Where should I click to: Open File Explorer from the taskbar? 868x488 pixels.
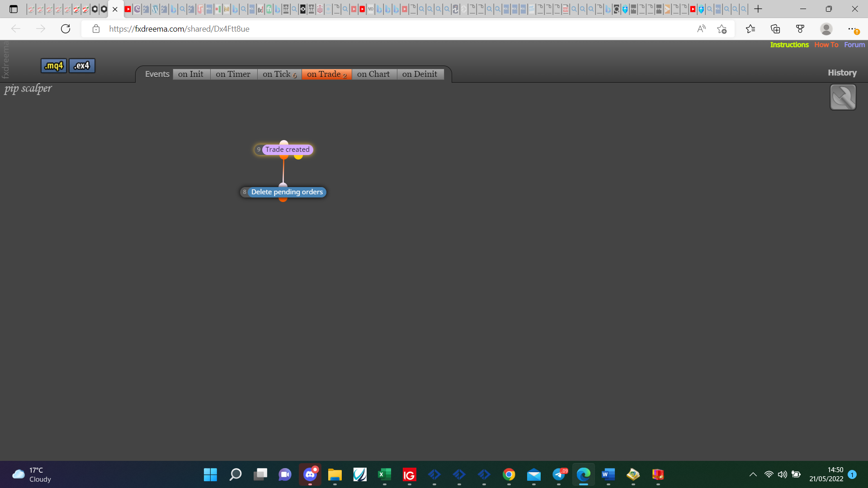coord(335,474)
